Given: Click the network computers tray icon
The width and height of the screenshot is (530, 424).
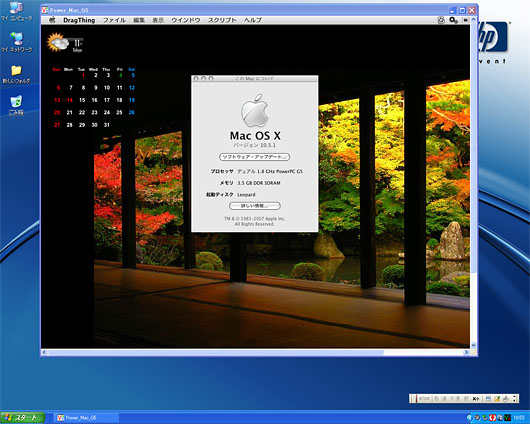Looking at the screenshot, I should (x=485, y=418).
